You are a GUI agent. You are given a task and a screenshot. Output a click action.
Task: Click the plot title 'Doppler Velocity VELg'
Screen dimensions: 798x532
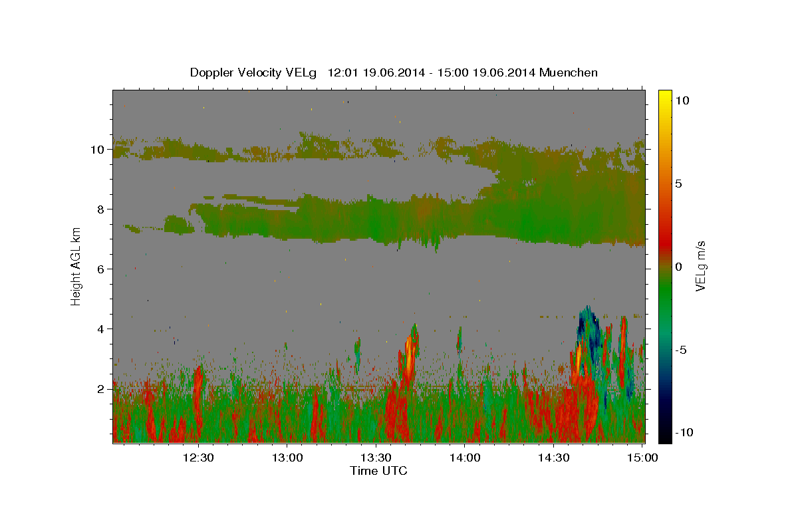click(x=255, y=72)
